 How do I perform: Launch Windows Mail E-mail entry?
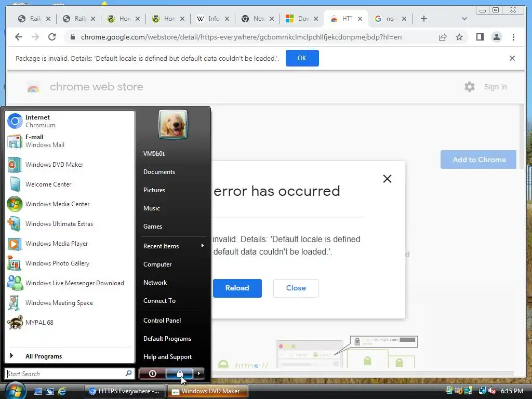tap(70, 141)
